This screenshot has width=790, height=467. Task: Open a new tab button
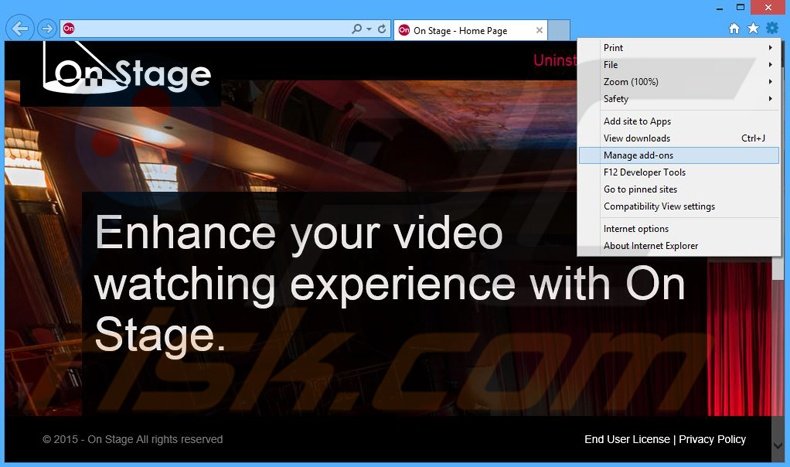coord(559,30)
